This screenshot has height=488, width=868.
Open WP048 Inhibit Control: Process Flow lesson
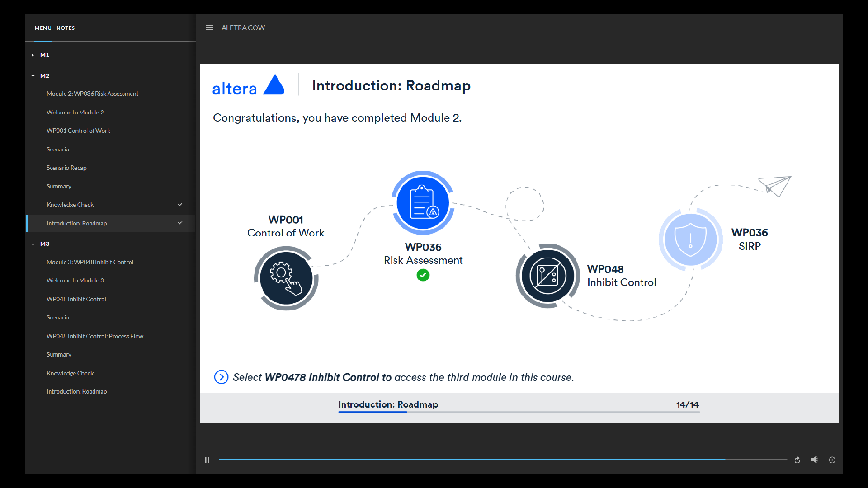tap(94, 336)
